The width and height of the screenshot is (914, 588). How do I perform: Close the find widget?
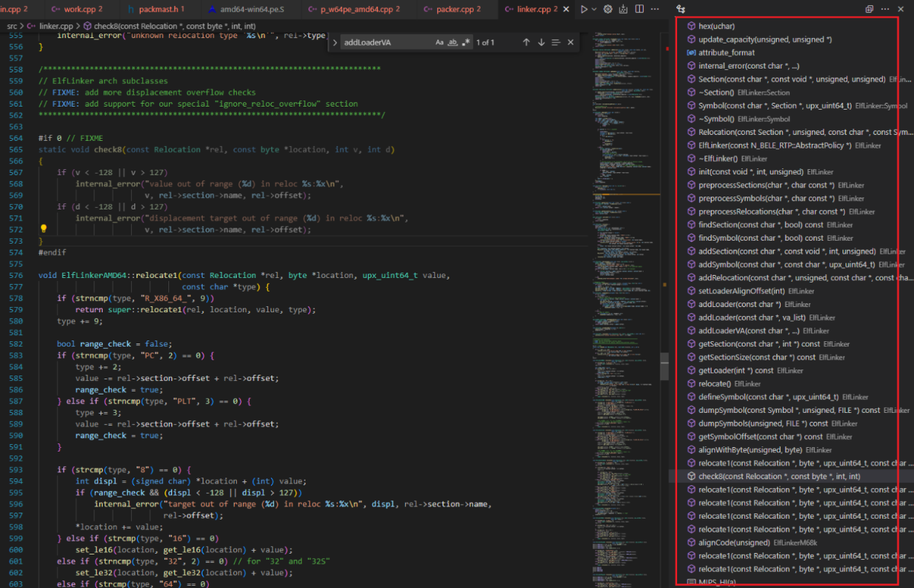[x=570, y=43]
